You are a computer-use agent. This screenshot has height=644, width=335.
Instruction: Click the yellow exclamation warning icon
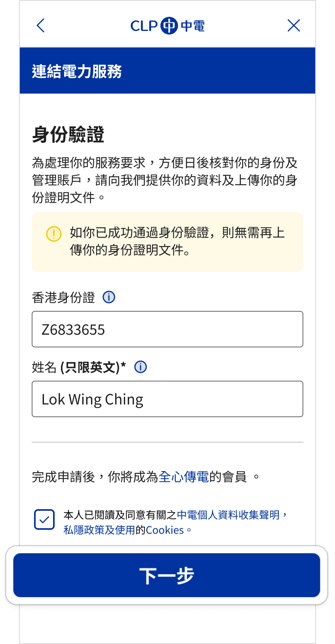click(54, 234)
